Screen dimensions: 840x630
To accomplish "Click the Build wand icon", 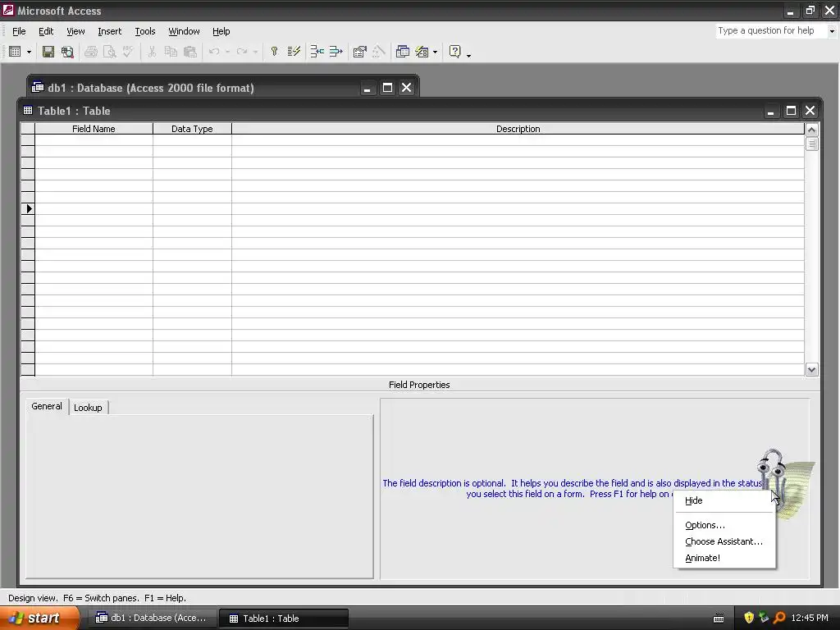I will (x=379, y=52).
